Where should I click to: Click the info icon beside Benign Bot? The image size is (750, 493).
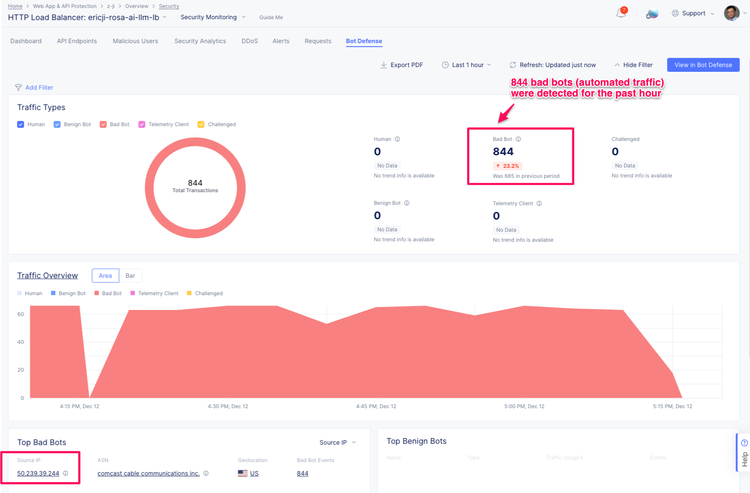[407, 203]
